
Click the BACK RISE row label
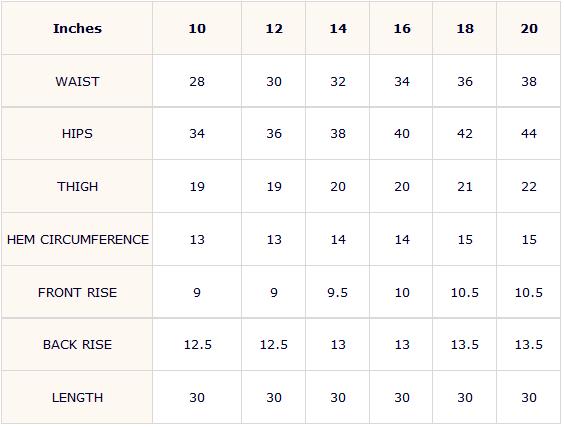point(77,345)
